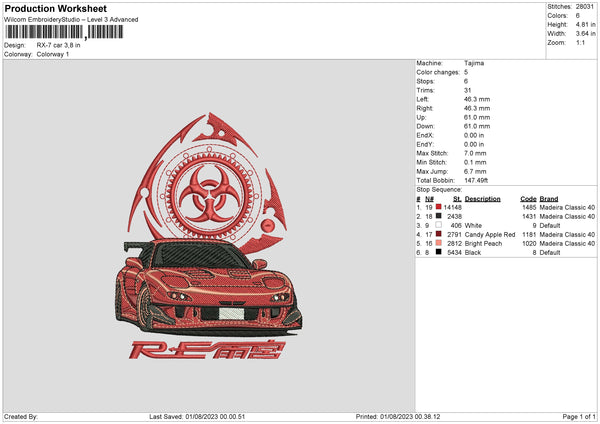
Task: Click the Min Stitch value 0.1 mm
Action: tap(475, 162)
